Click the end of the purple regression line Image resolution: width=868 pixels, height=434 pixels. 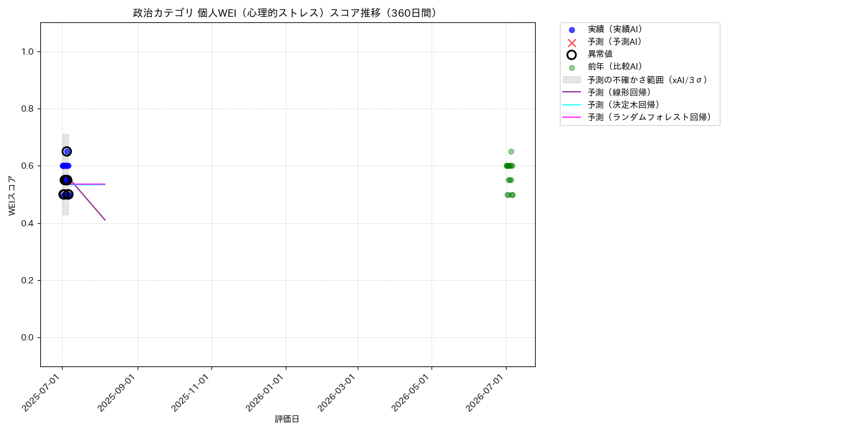click(x=105, y=219)
